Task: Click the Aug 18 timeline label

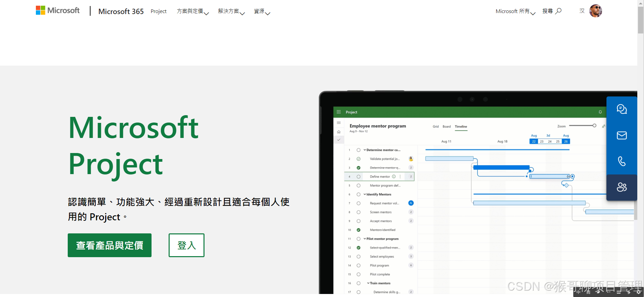Action: pos(502,141)
